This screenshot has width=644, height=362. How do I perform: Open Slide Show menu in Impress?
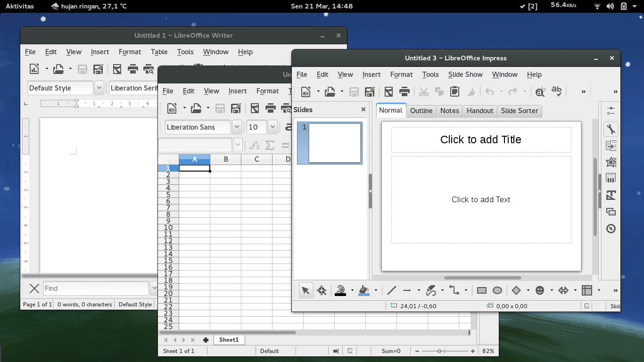pos(465,74)
